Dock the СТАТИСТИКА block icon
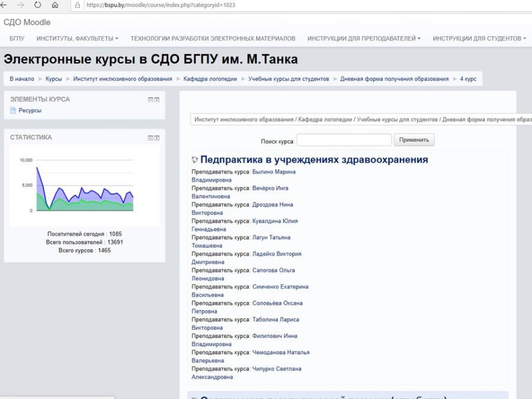 [157, 138]
